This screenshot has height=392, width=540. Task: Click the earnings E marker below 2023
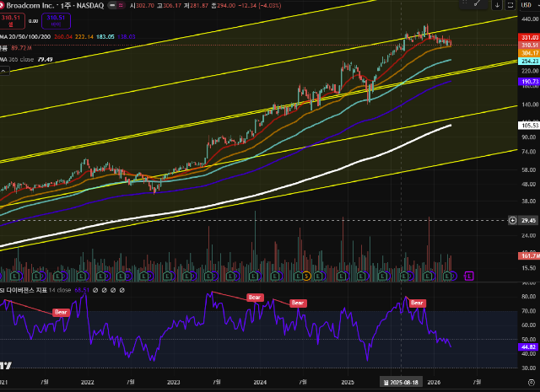(167, 276)
